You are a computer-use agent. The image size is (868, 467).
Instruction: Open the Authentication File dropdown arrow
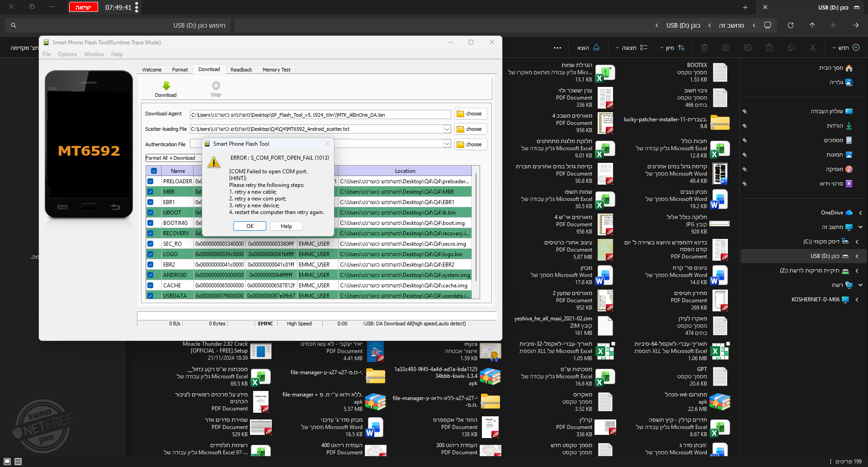point(447,144)
